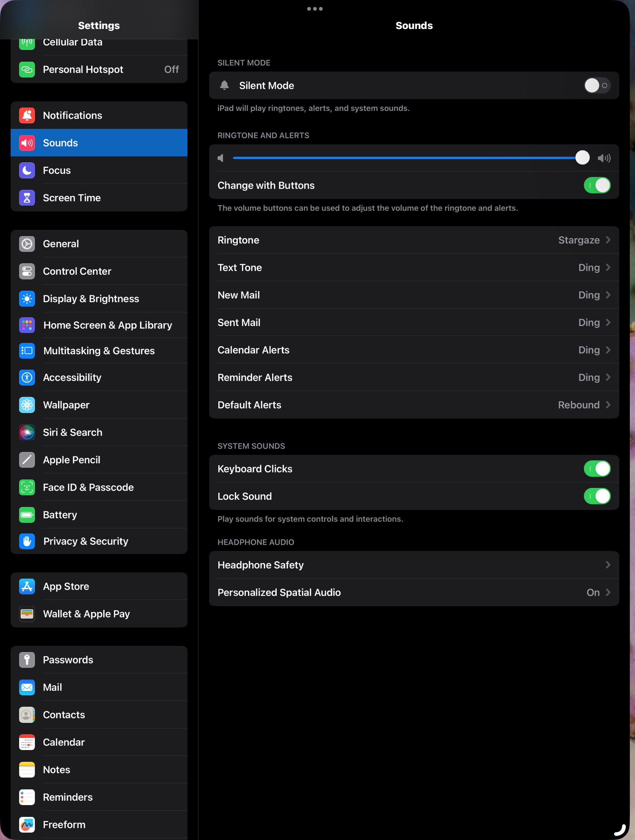This screenshot has width=635, height=840.
Task: Open Text Tone Ding settings
Action: 414,267
